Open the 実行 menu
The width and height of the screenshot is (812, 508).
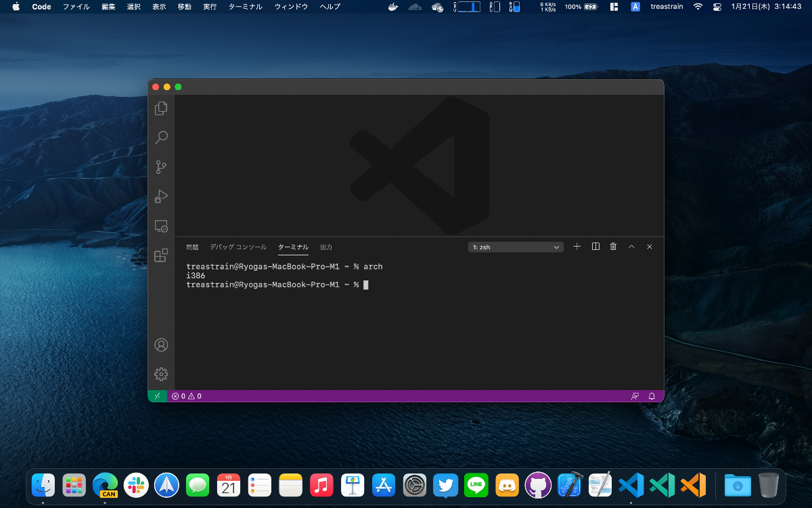[x=210, y=7]
